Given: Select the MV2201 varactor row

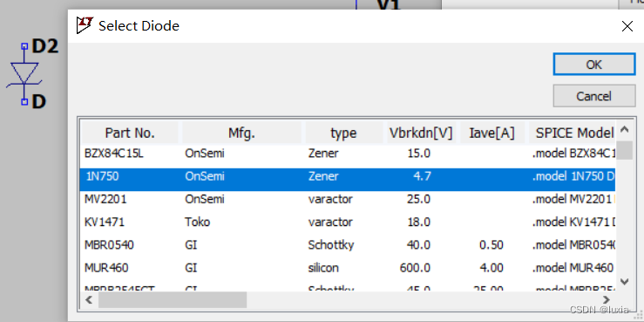Looking at the screenshot, I should (348, 200).
